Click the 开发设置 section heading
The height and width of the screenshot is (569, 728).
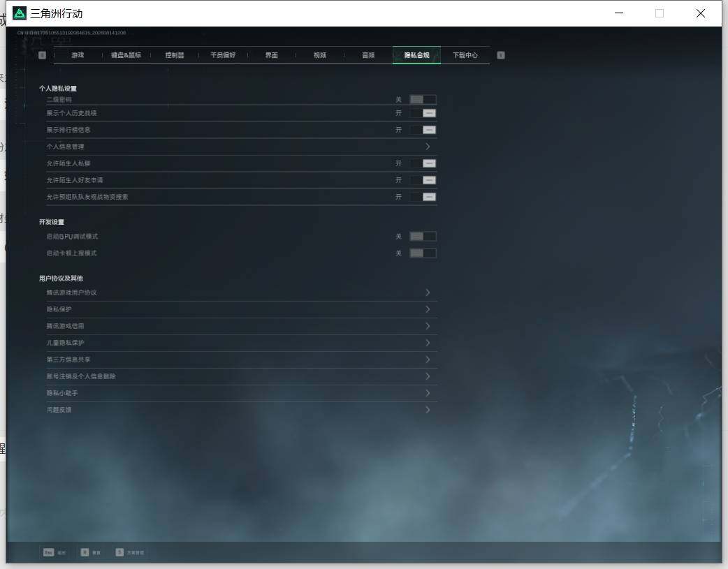[x=52, y=222]
